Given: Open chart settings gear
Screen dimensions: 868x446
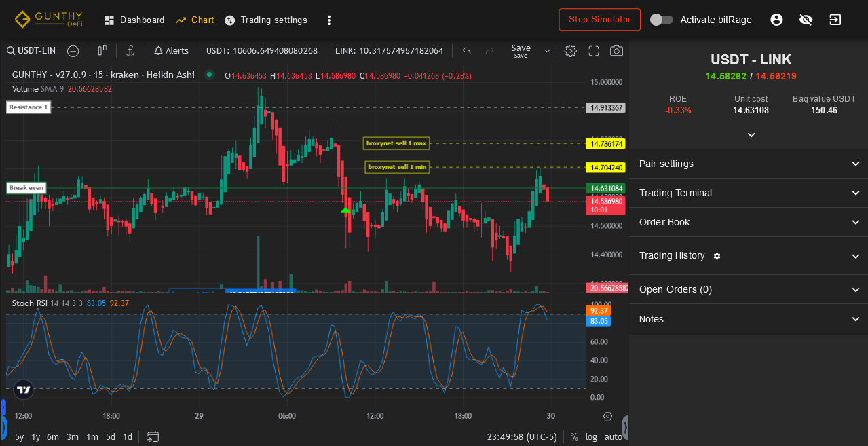Looking at the screenshot, I should click(x=571, y=51).
